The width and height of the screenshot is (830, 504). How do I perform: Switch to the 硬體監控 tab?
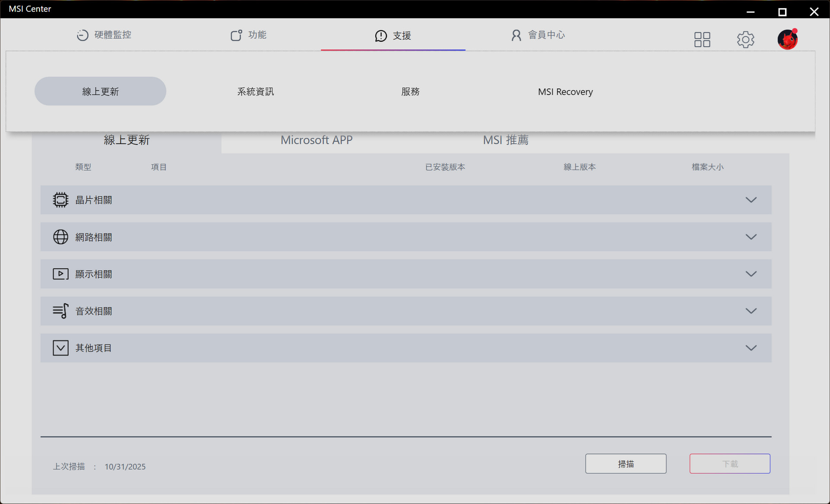(104, 35)
